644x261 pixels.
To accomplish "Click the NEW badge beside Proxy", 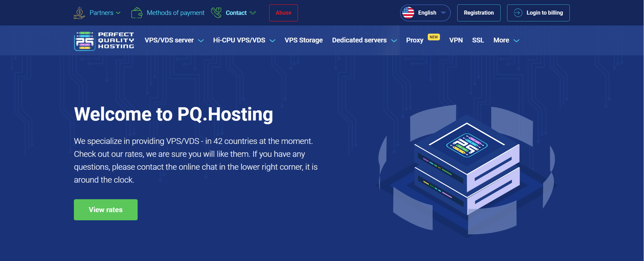I will [434, 37].
